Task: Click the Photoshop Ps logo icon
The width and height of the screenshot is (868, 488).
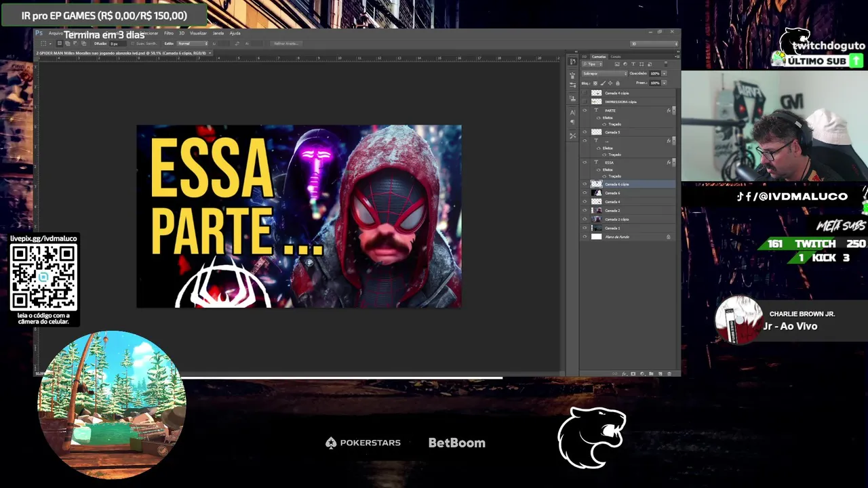Action: (x=39, y=33)
